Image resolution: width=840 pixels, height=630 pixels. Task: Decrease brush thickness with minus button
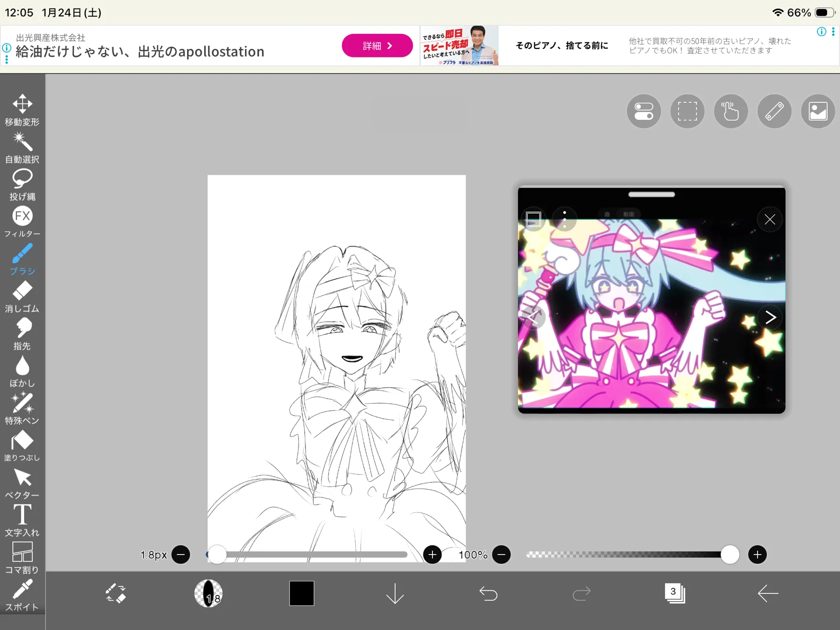[x=181, y=555]
